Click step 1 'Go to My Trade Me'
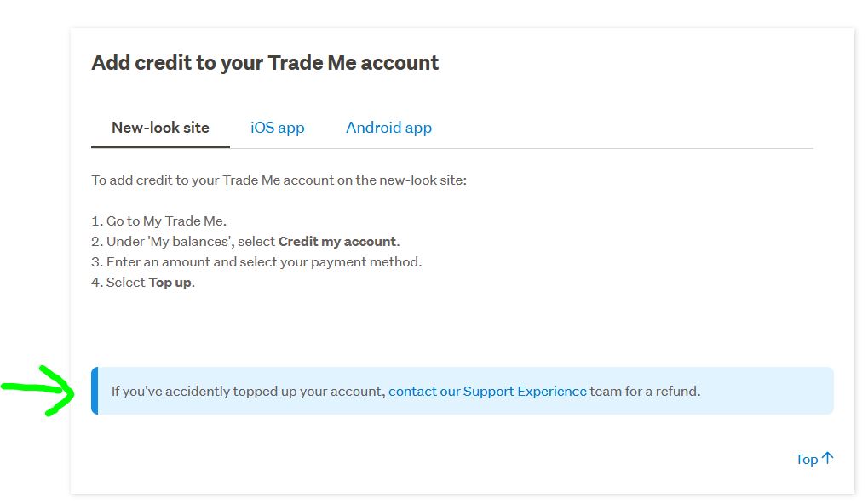This screenshot has height=504, width=868. click(158, 221)
